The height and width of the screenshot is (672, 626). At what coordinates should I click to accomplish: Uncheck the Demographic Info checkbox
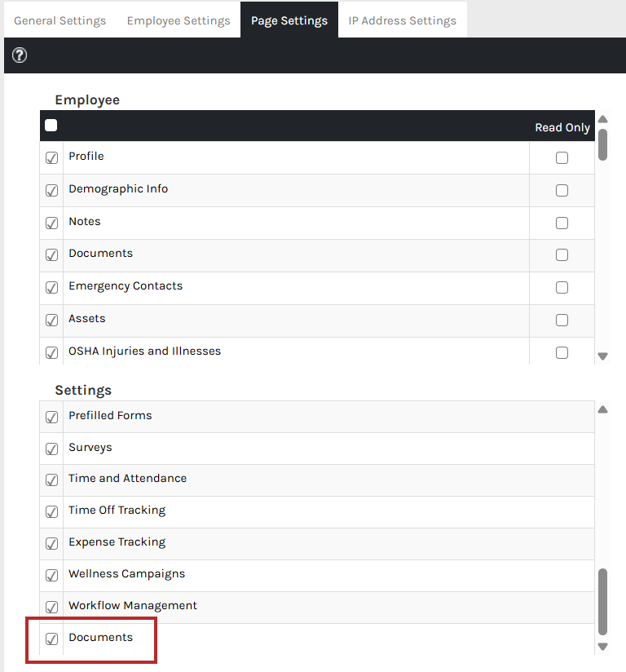52,190
